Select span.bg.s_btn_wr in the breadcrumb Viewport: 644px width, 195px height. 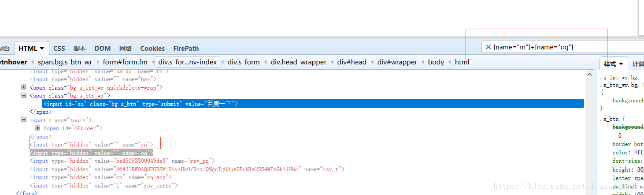pyautogui.click(x=65, y=62)
